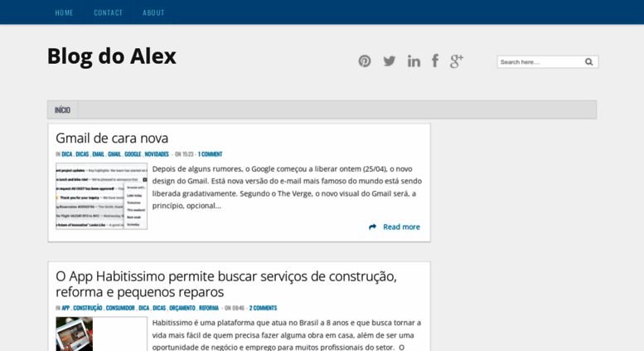Select the APP tag link

[x=65, y=308]
